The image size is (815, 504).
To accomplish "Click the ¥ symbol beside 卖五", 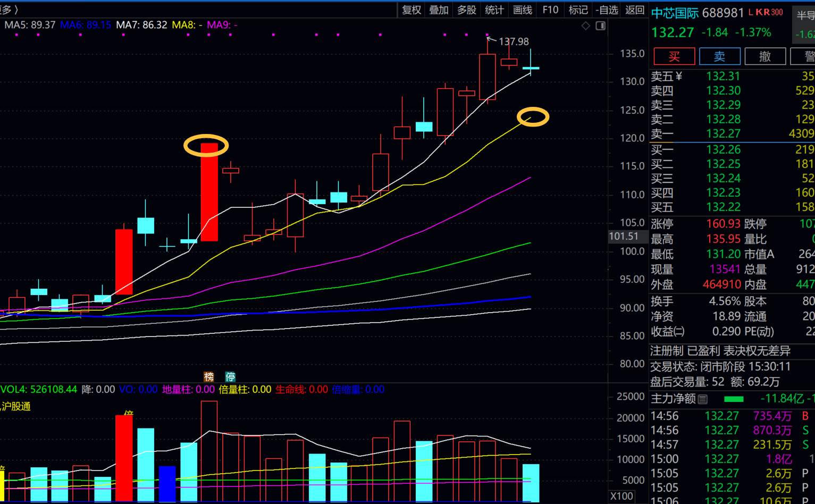I will (x=679, y=77).
